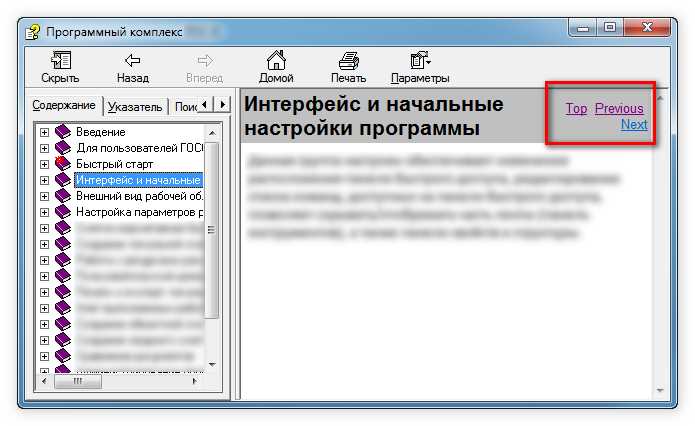Switch to the Содержание tab
The width and height of the screenshot is (695, 426).
tap(64, 106)
